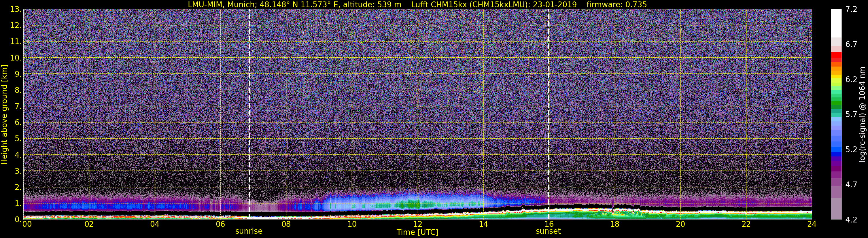Click the time axis tick label 12
This screenshot has width=868, height=238.
(417, 224)
